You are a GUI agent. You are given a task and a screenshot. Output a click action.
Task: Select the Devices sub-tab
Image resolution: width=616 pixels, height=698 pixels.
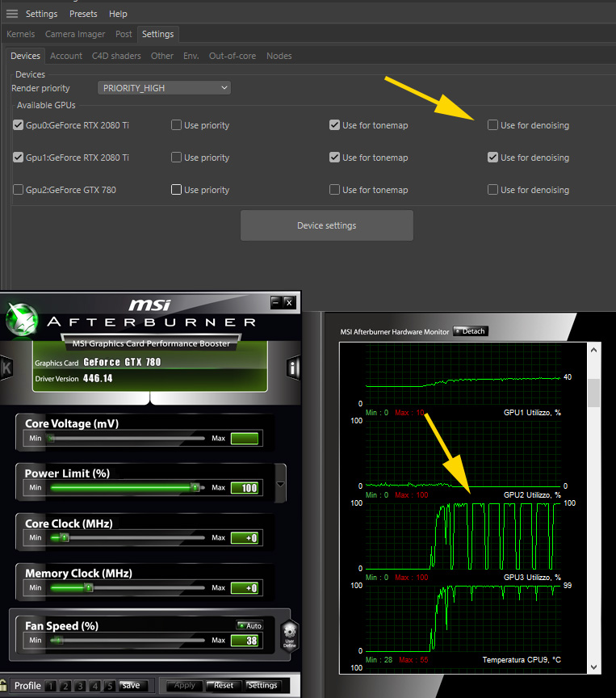click(x=25, y=56)
